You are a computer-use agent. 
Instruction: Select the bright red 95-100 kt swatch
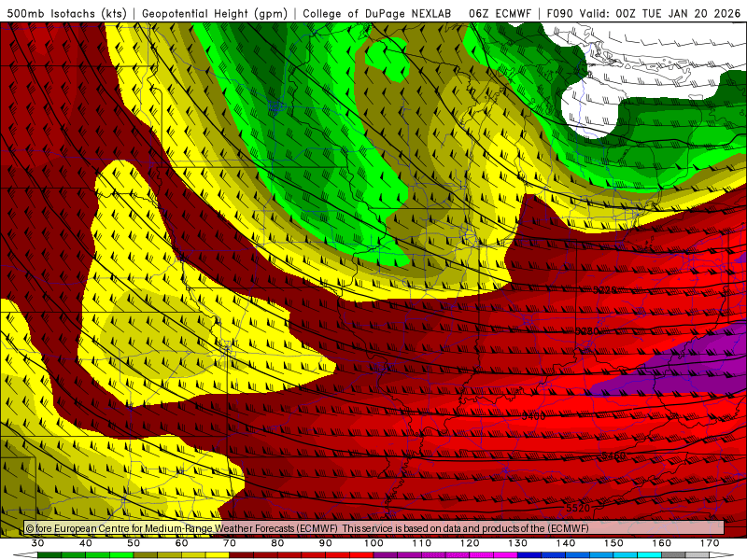[361, 555]
